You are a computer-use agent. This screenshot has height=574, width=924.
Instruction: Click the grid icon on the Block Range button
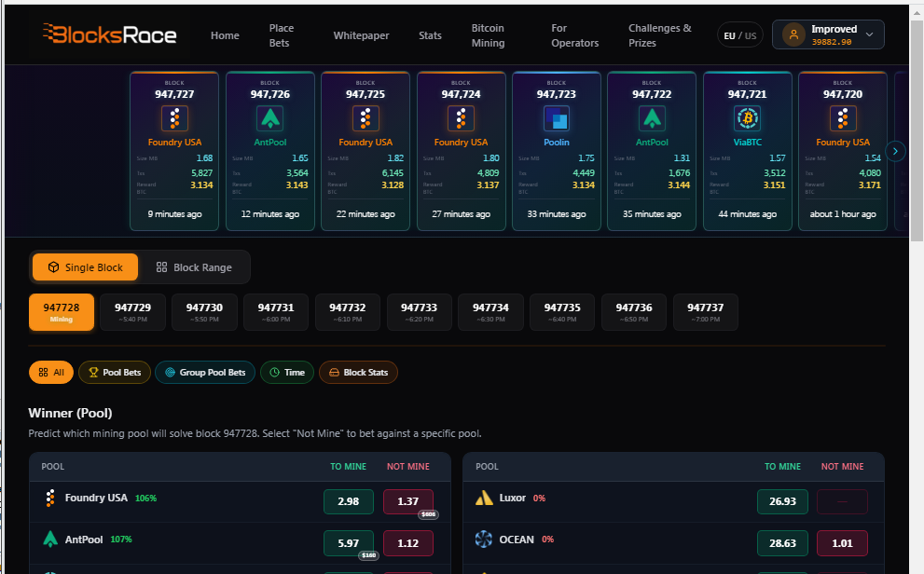[x=161, y=267]
